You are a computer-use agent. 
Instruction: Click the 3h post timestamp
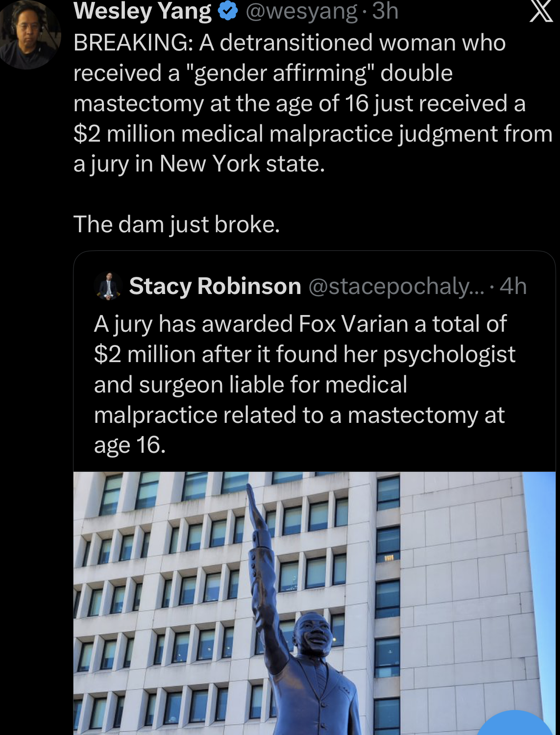[385, 11]
